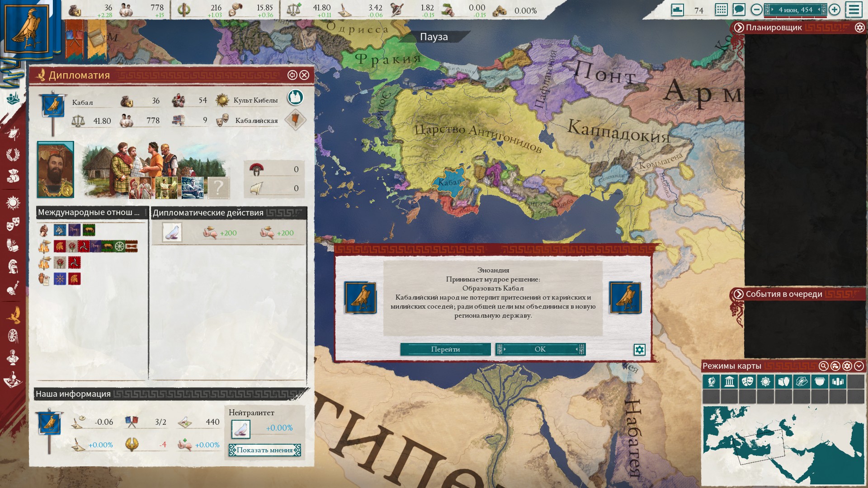The height and width of the screenshot is (488, 868).
Task: Select the religion map mode sun icon
Action: point(765,382)
